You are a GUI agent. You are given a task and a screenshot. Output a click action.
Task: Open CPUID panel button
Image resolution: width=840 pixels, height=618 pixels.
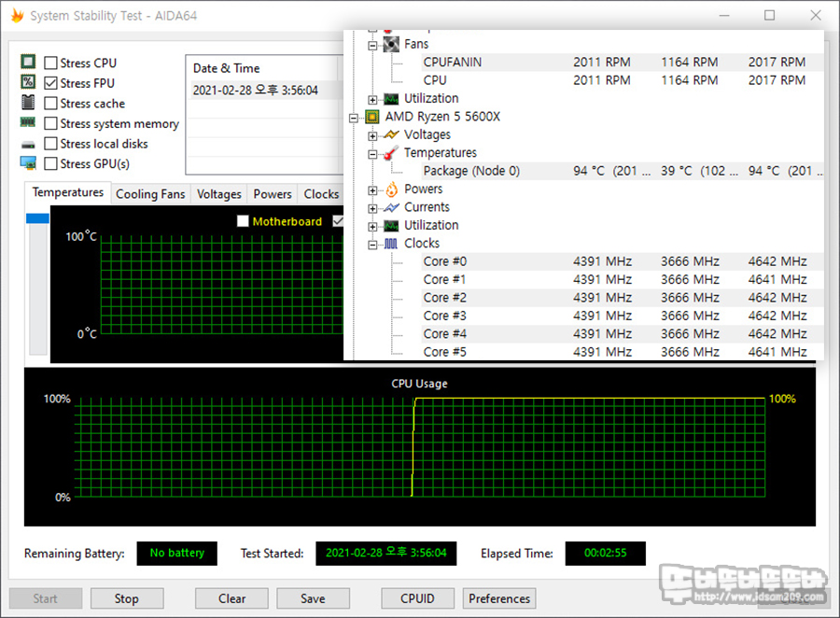(x=418, y=598)
